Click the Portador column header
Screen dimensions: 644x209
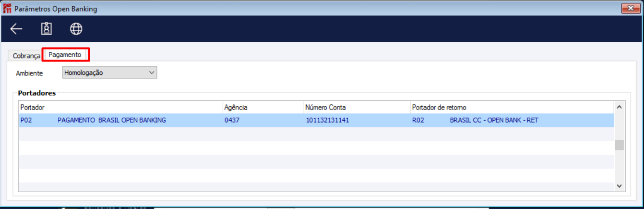click(120, 107)
